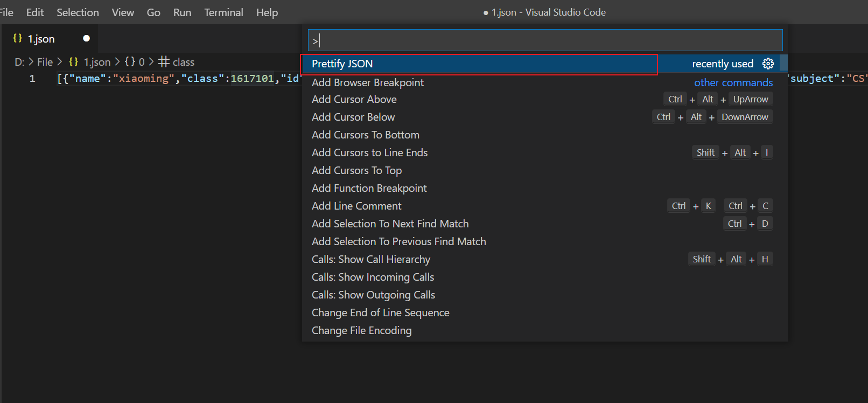Click the object braces icon before 0 in breadcrumb
The width and height of the screenshot is (868, 403).
[x=130, y=62]
